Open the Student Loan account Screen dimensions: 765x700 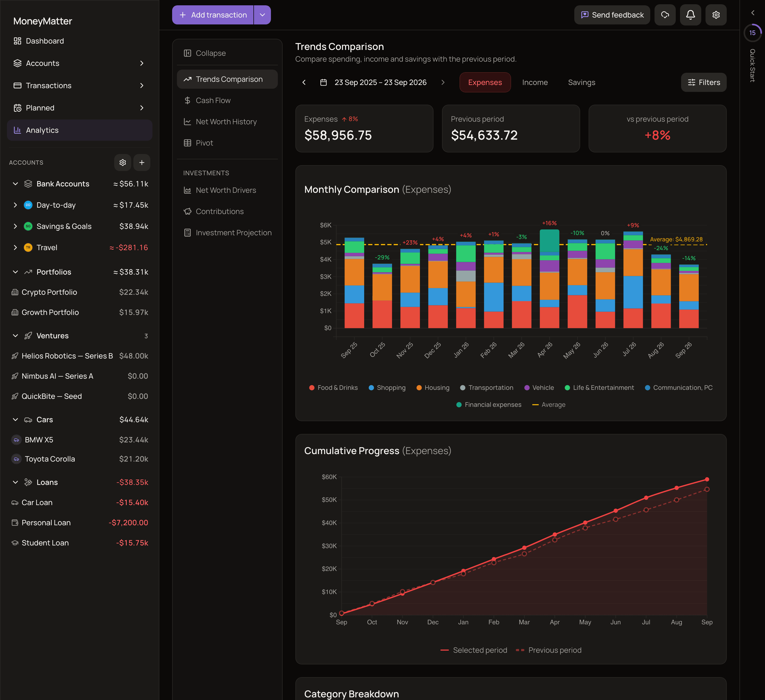pyautogui.click(x=79, y=543)
